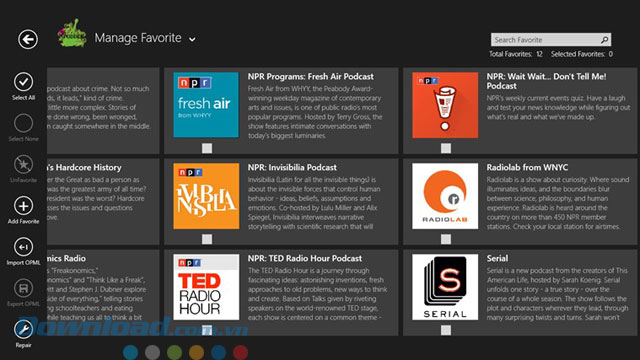Select the gray color swatch
The width and height of the screenshot is (640, 360).
click(153, 352)
